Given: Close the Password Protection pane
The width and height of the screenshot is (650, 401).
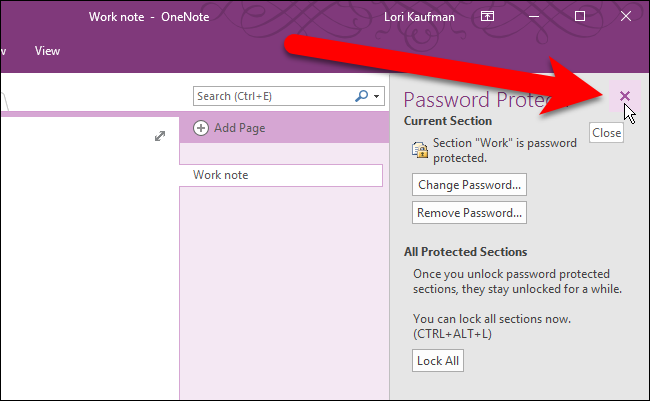Looking at the screenshot, I should (625, 96).
